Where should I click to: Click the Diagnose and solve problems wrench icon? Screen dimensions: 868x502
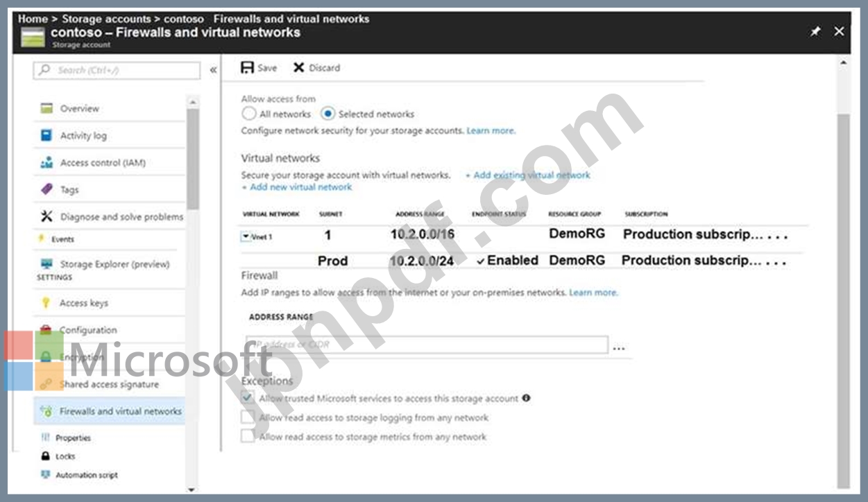coord(46,216)
